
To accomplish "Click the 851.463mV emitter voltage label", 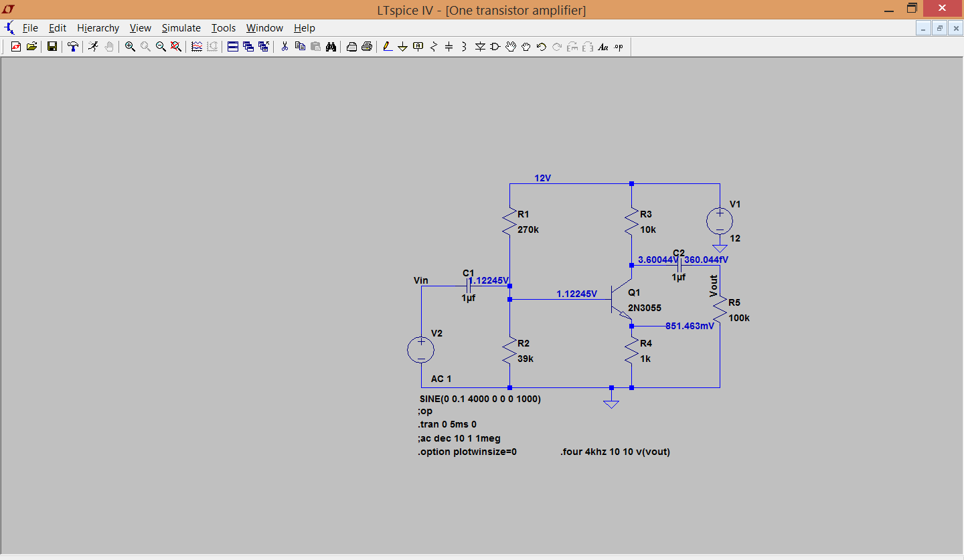I will coord(690,326).
